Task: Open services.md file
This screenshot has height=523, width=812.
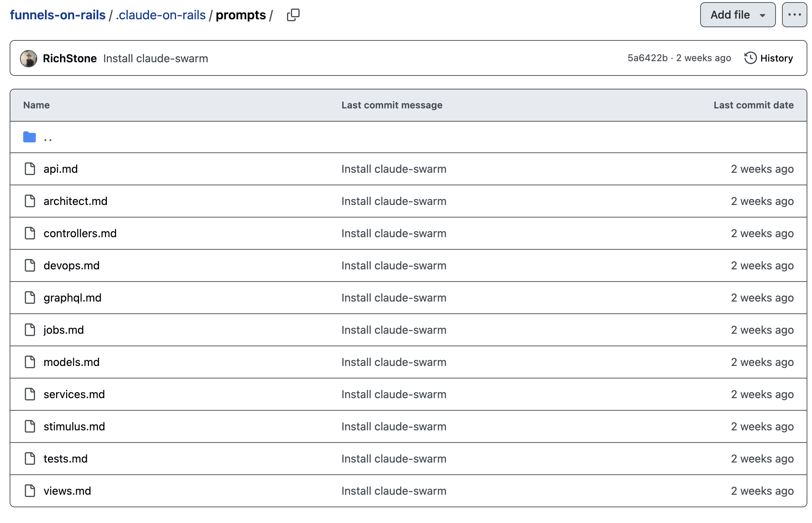Action: coord(74,394)
